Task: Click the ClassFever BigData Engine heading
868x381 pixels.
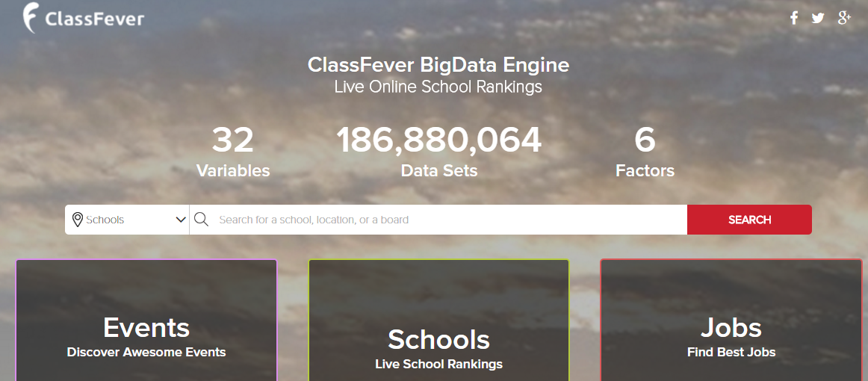Action: [x=438, y=65]
